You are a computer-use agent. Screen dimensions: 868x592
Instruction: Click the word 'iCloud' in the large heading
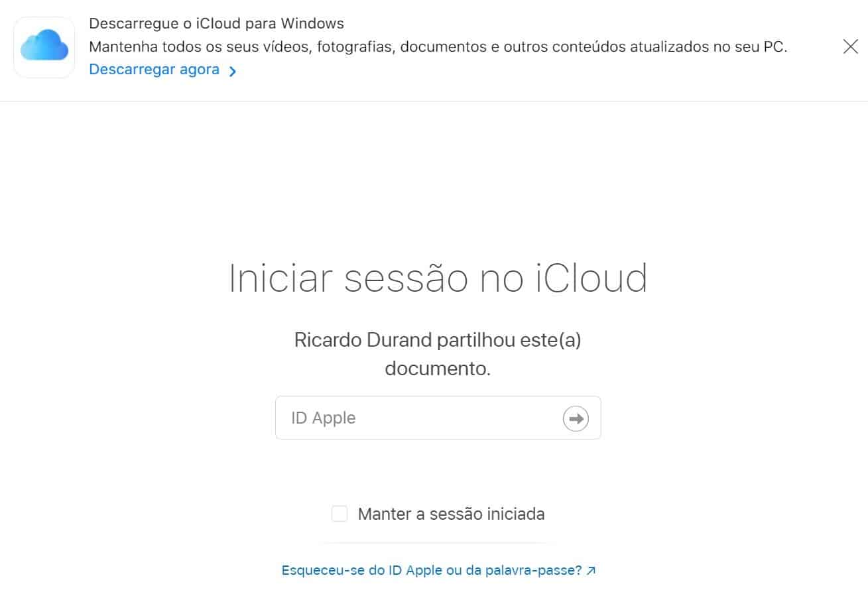coord(591,278)
